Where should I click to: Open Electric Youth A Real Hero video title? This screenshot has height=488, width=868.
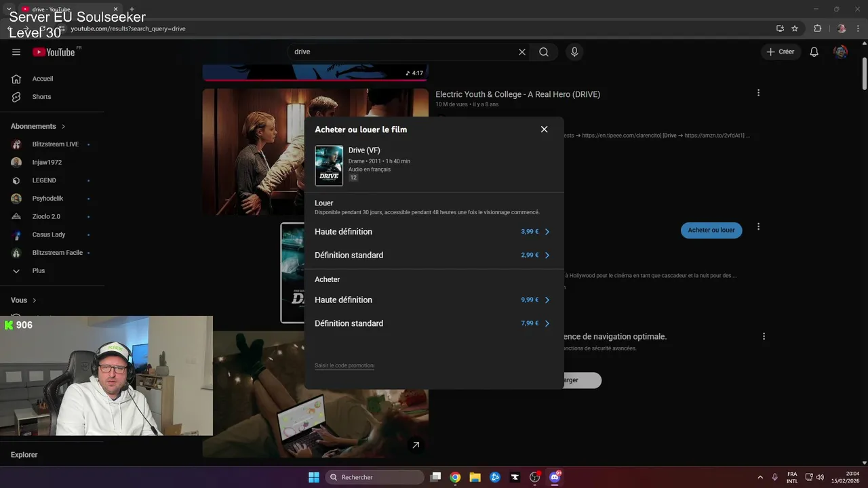click(x=518, y=94)
